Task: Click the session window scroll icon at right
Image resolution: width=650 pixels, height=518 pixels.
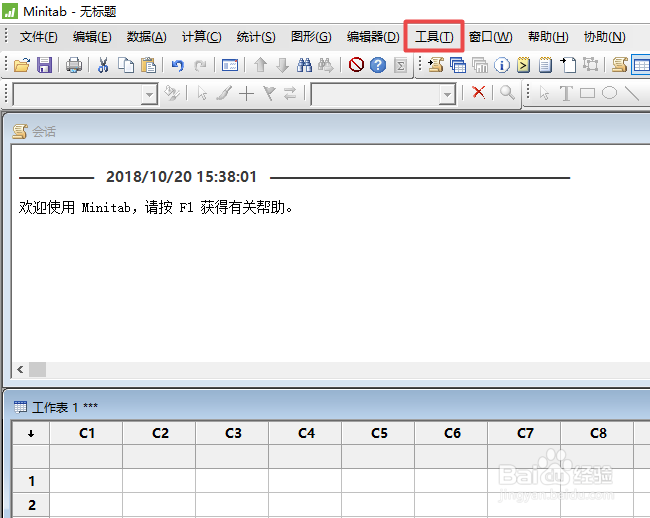Action: click(620, 65)
